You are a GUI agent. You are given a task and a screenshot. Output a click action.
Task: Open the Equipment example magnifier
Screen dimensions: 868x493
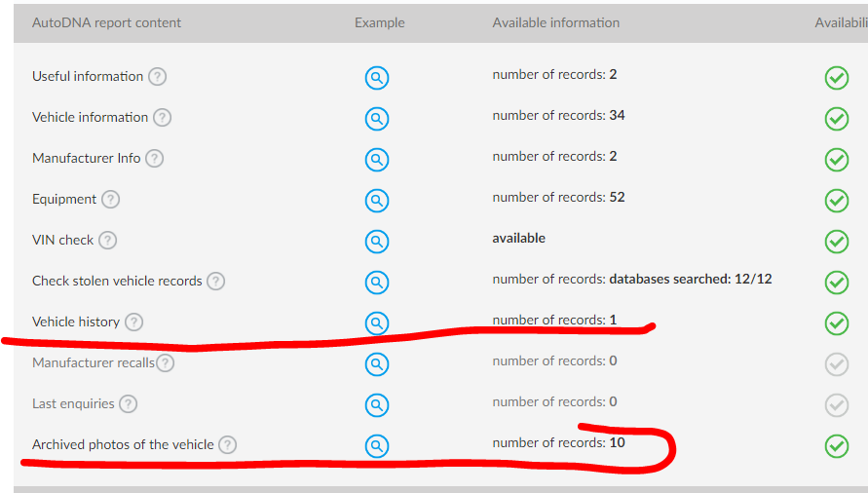pos(377,201)
